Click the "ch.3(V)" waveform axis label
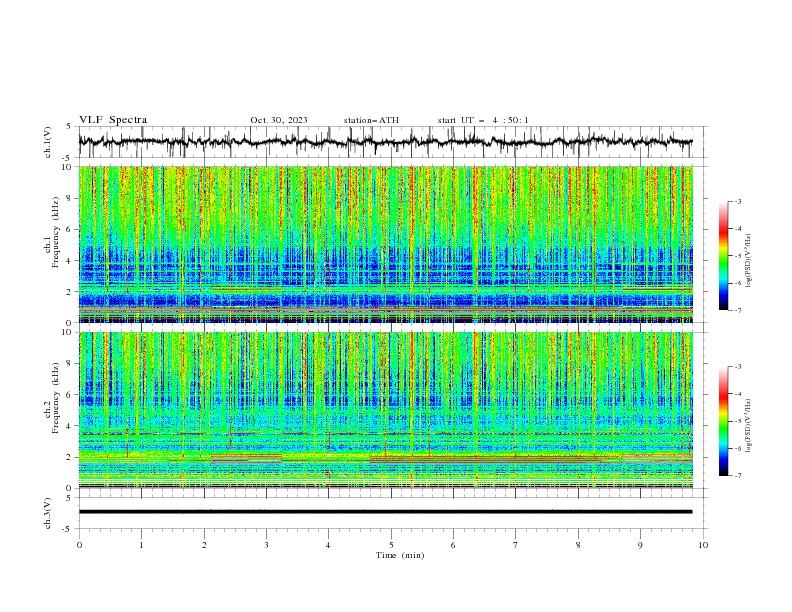Screen dimensions: 792x612 48,513
